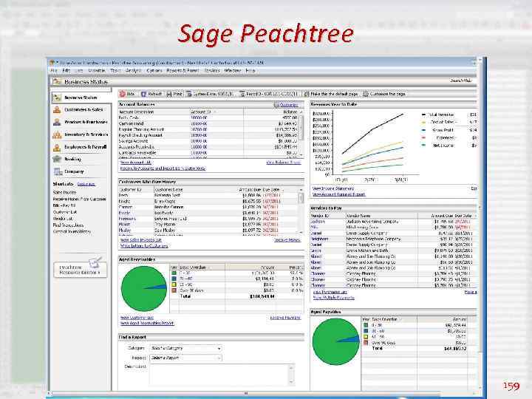
Task: Open the Reports & Forms menu
Action: click(x=183, y=71)
